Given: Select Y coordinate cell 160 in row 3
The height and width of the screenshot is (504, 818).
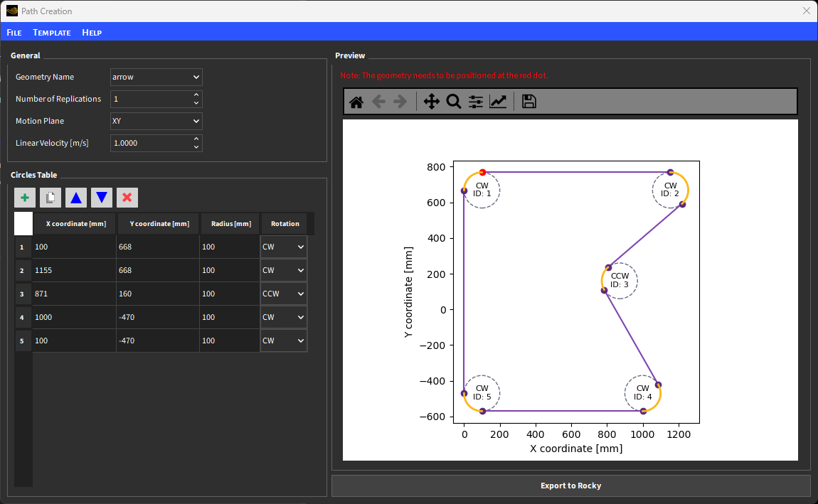Looking at the screenshot, I should 157,294.
